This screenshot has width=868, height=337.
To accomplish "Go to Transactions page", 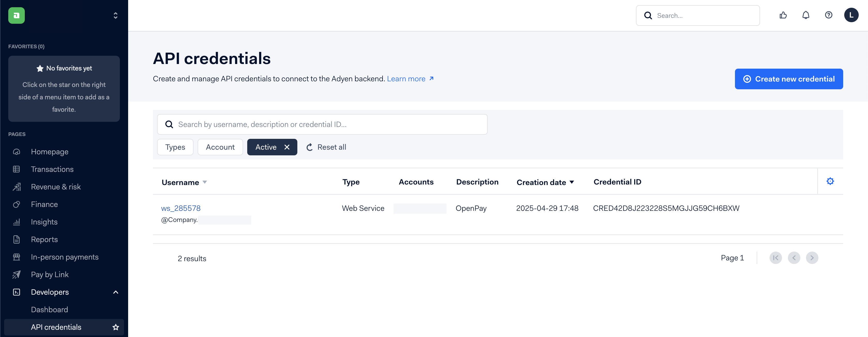I will 52,169.
